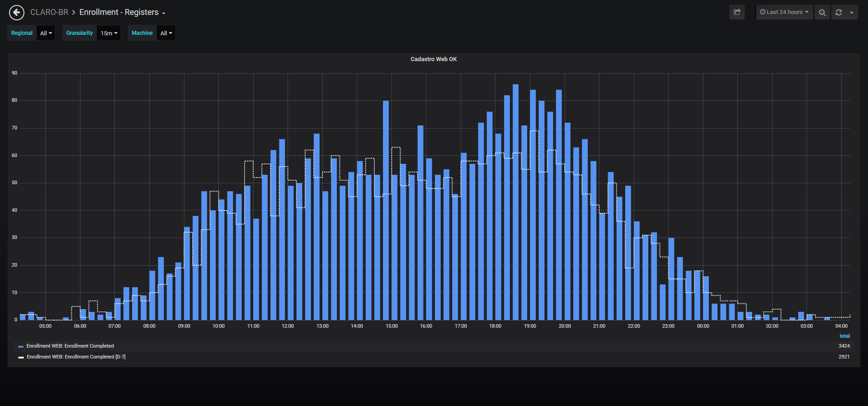This screenshot has height=406, width=868.
Task: Click the CLARO-BR folder link
Action: pos(49,12)
